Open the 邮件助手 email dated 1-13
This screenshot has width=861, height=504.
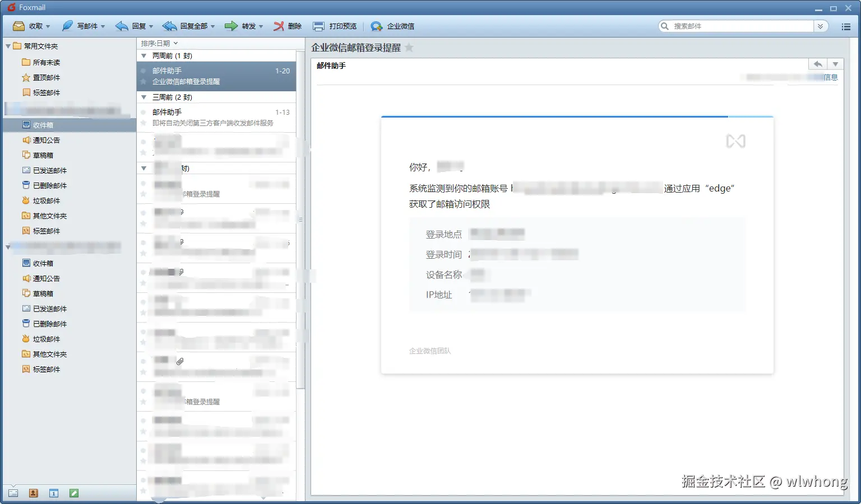(x=216, y=118)
